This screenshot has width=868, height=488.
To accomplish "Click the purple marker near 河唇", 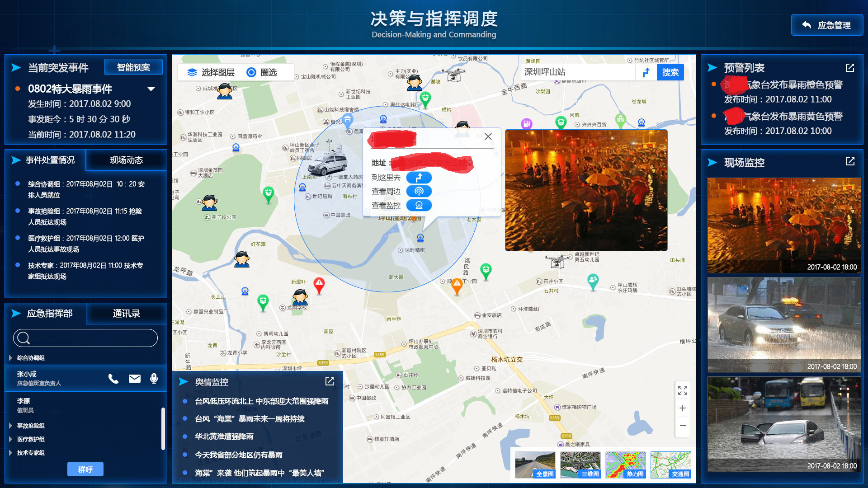I will (x=526, y=123).
